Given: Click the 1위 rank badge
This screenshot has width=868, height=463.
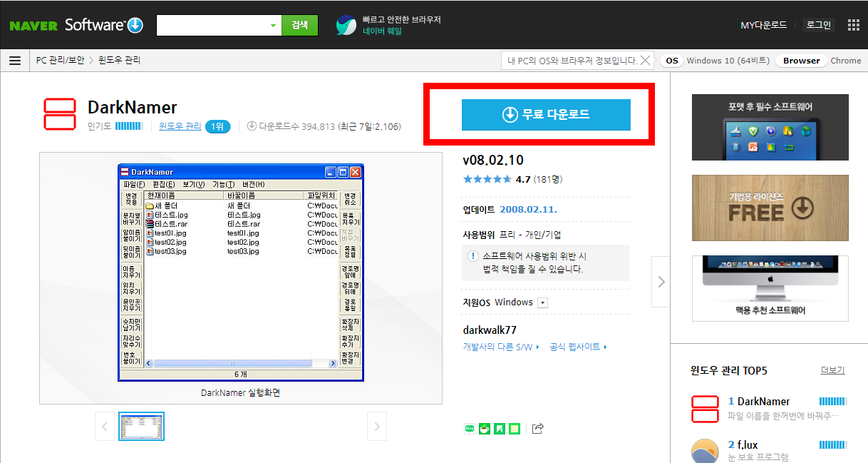Looking at the screenshot, I should [x=217, y=127].
